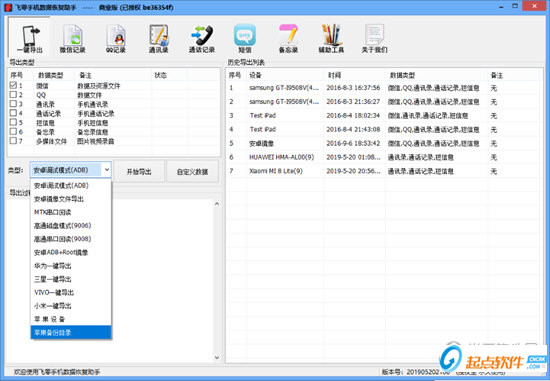Maximize the application window
The width and height of the screenshot is (550, 381).
(x=515, y=6)
